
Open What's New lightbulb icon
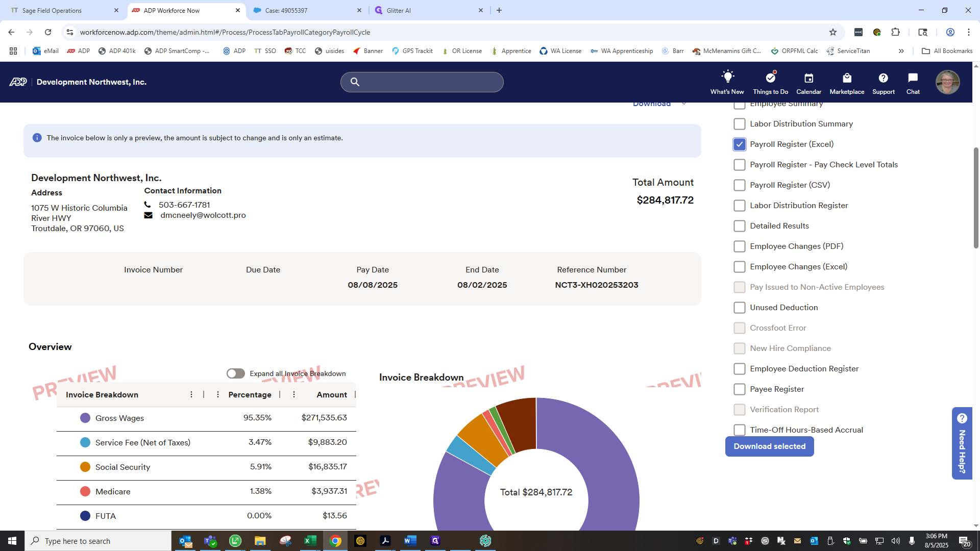[727, 78]
